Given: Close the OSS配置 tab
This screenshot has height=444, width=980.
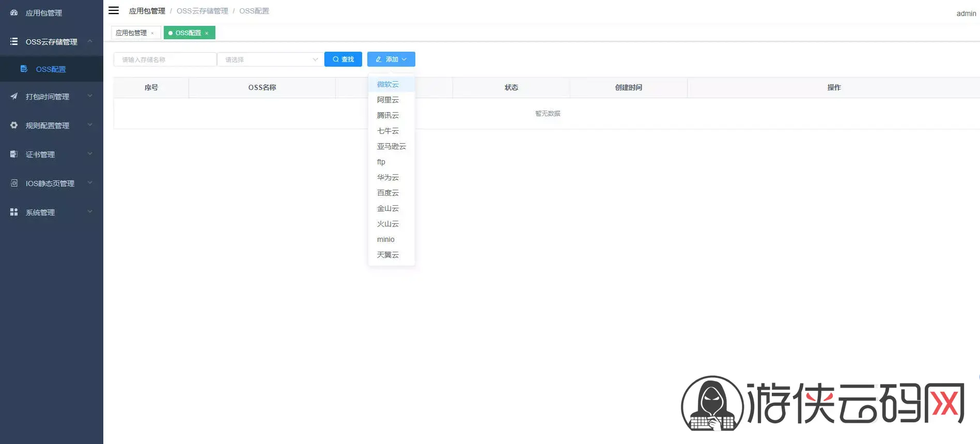Looking at the screenshot, I should click(207, 33).
